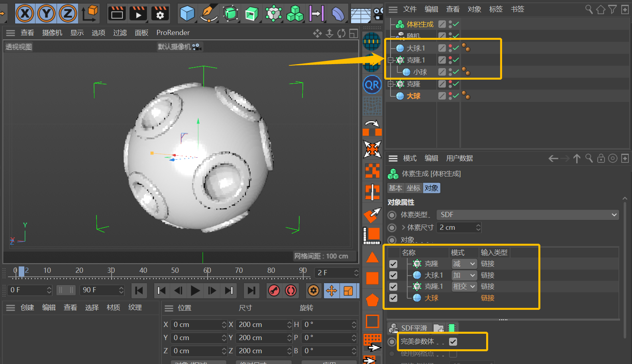
Task: Open render settings clapperboard with gear
Action: [x=160, y=14]
